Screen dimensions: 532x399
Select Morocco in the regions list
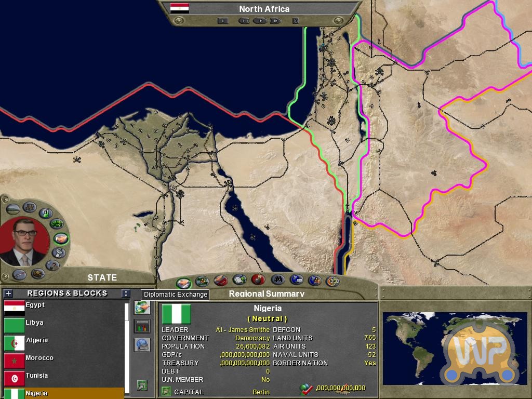click(39, 358)
